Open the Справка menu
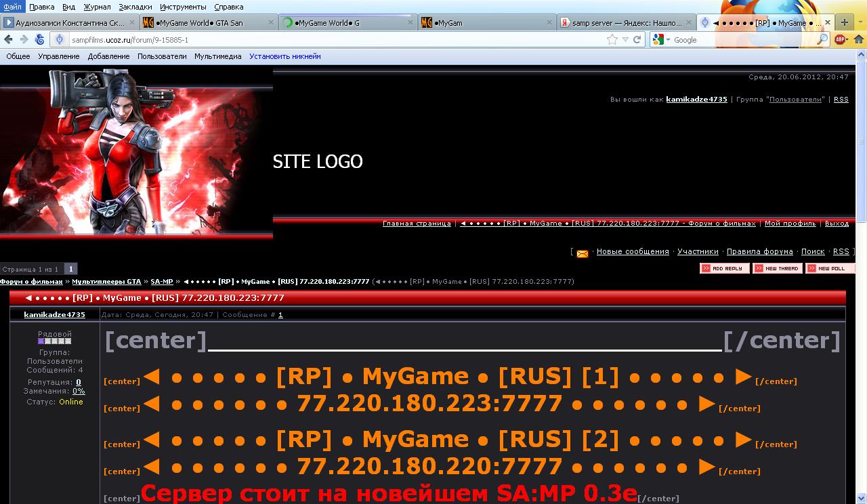 (x=229, y=7)
